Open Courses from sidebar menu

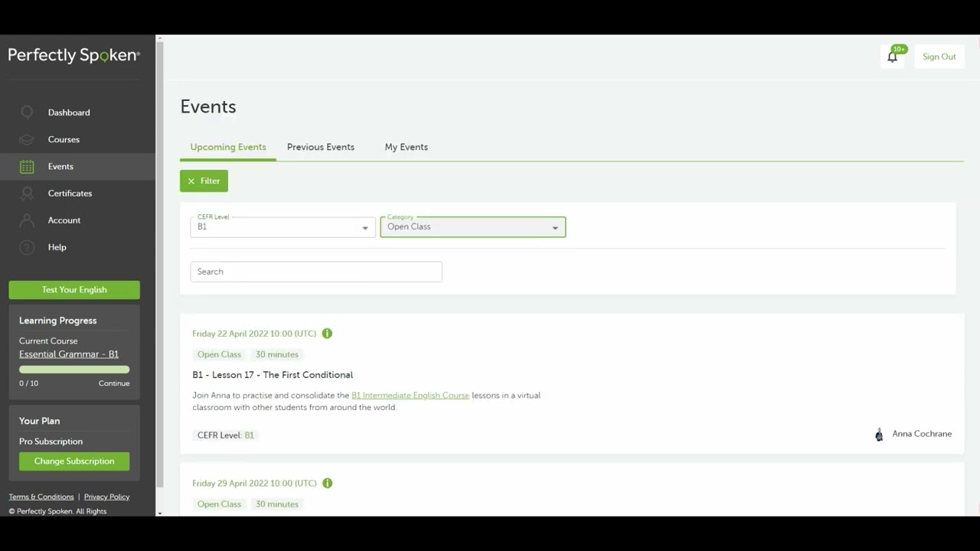coord(64,139)
